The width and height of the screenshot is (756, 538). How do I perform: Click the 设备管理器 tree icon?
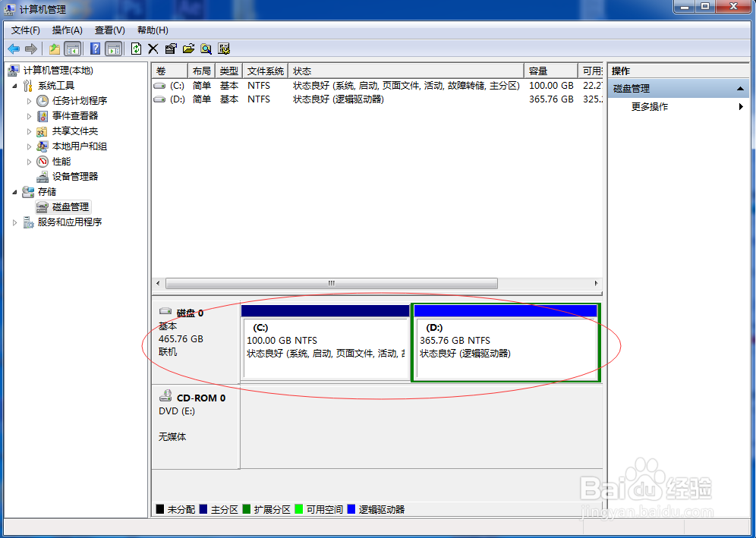[43, 177]
